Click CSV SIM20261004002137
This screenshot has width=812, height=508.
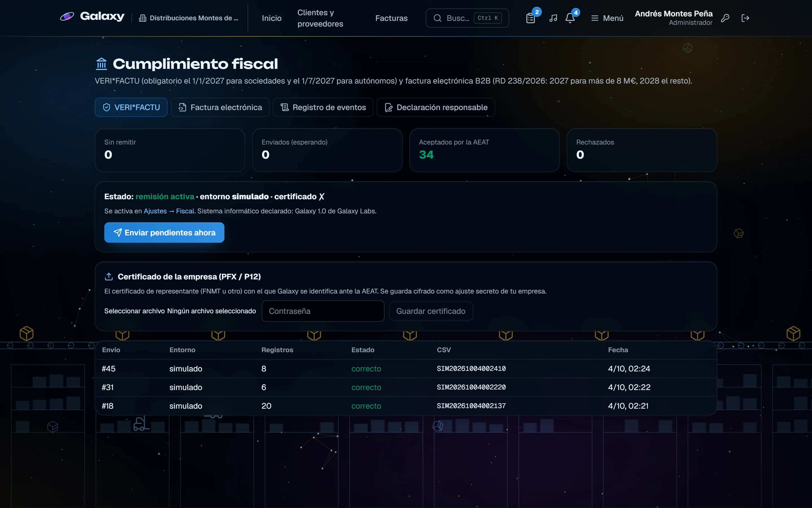[471, 406]
